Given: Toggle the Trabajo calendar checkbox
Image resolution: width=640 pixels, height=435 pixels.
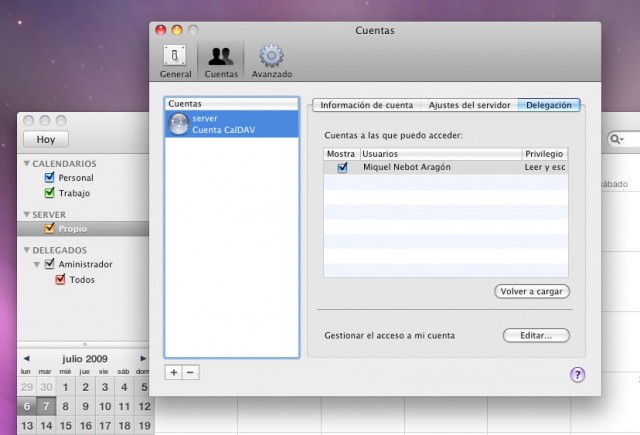Looking at the screenshot, I should click(49, 192).
